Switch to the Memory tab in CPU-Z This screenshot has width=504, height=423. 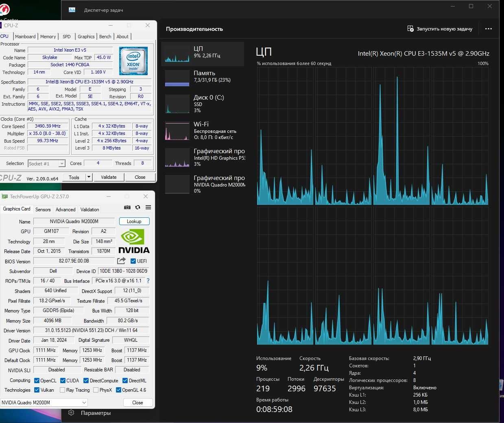pos(48,37)
